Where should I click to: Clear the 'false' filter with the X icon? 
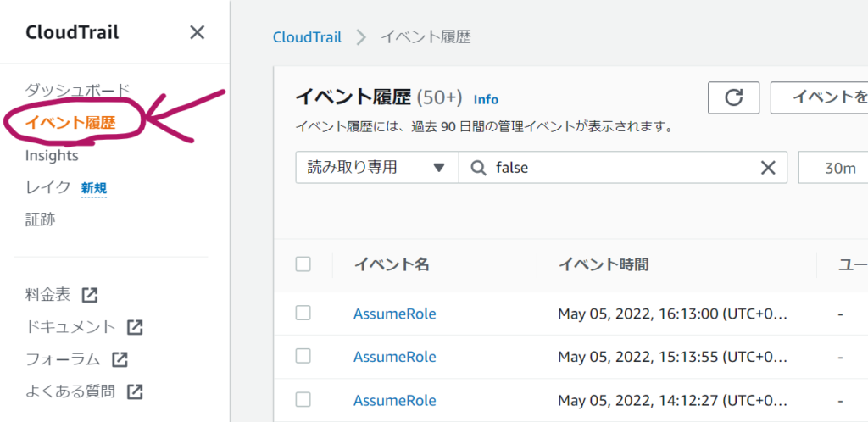point(768,168)
